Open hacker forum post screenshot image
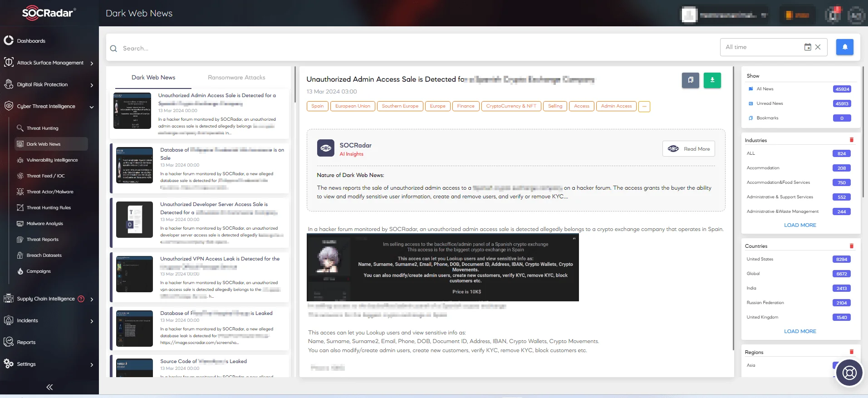Viewport: 868px width, 398px height. tap(443, 267)
